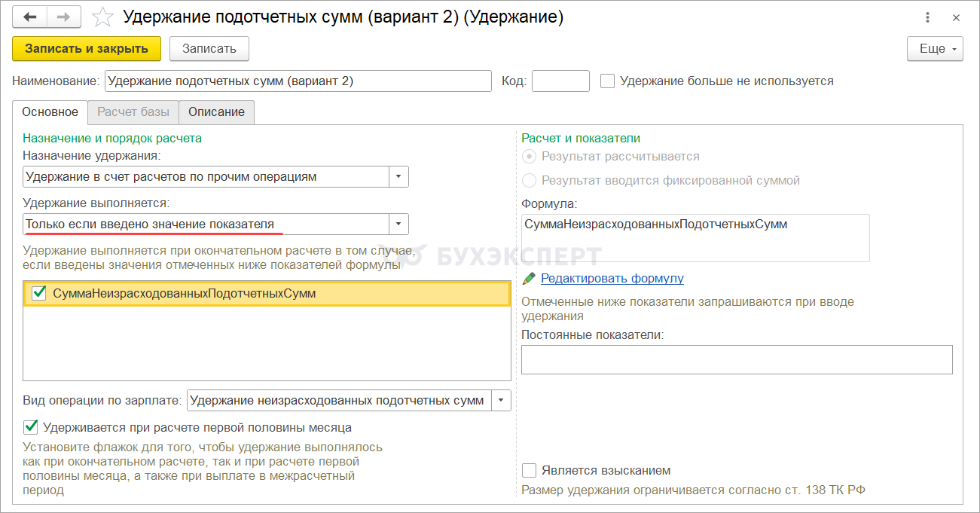Uncheck СуммаНеизрасходованныхПодотчетныхСумм indicator in list
Image resolution: width=980 pixels, height=513 pixels.
click(x=40, y=293)
